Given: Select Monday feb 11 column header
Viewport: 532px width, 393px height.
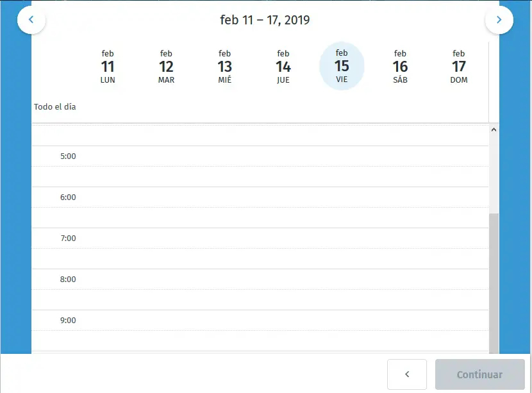Looking at the screenshot, I should pyautogui.click(x=108, y=67).
